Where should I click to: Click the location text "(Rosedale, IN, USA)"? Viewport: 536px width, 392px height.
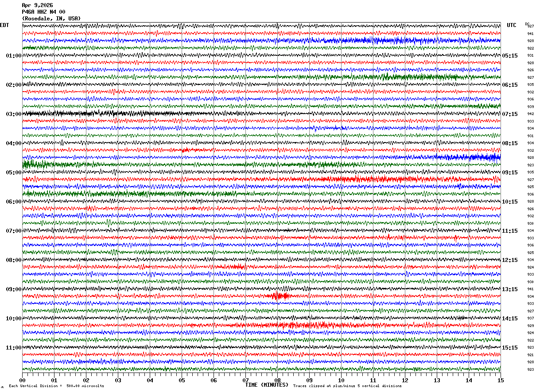(x=51, y=19)
